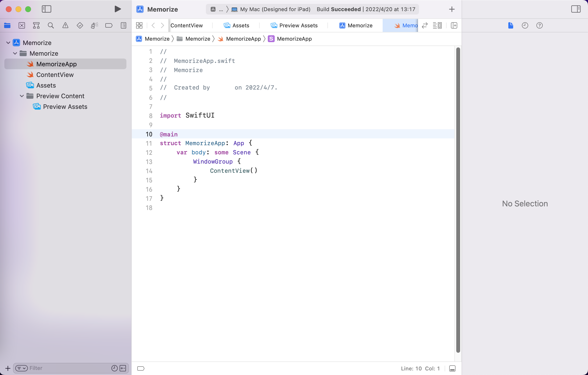The width and height of the screenshot is (588, 375).
Task: Open the Source Control navigator icon
Action: (22, 25)
